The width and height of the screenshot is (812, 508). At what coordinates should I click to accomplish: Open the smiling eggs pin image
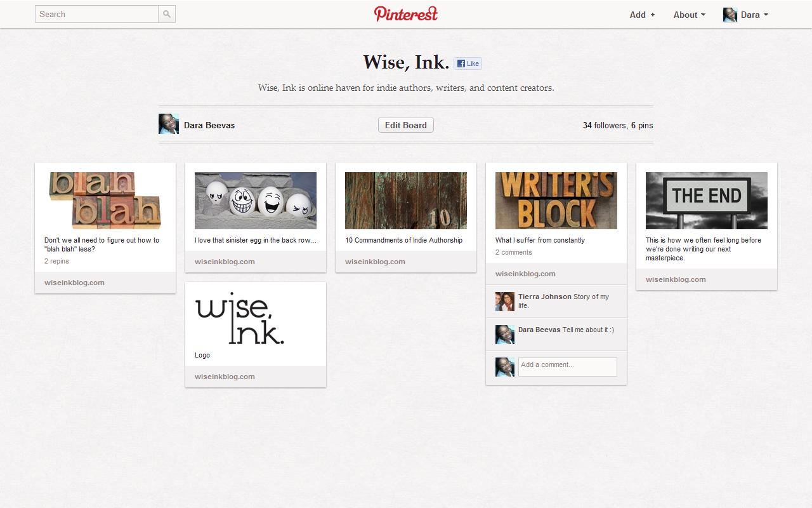[x=256, y=201]
